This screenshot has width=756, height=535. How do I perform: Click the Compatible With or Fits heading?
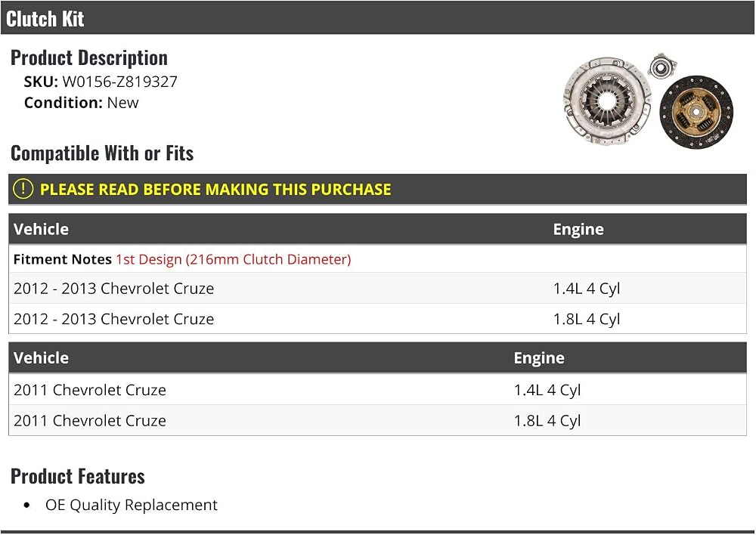coord(102,153)
